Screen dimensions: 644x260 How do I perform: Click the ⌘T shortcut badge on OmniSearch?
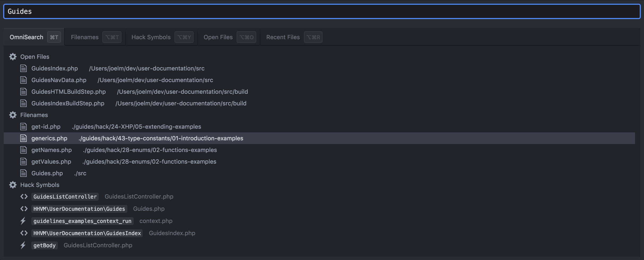(x=54, y=37)
